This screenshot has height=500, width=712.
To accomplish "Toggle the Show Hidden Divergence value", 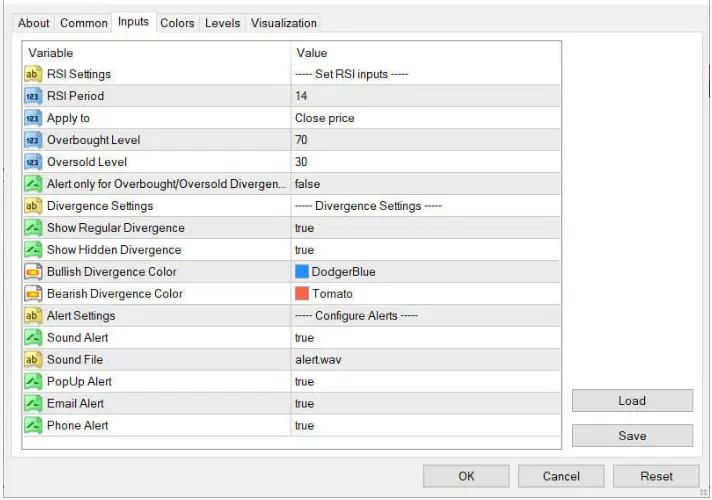I will tap(304, 250).
